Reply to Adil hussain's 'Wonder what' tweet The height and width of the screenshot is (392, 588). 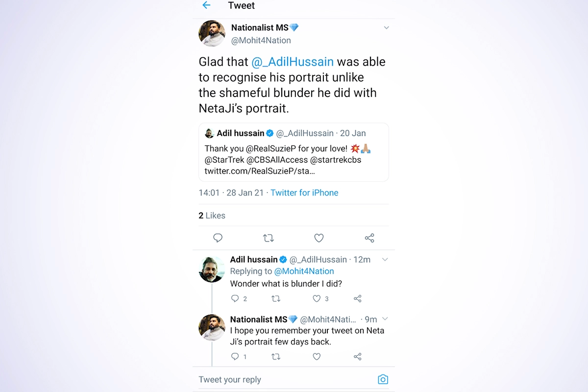(235, 298)
